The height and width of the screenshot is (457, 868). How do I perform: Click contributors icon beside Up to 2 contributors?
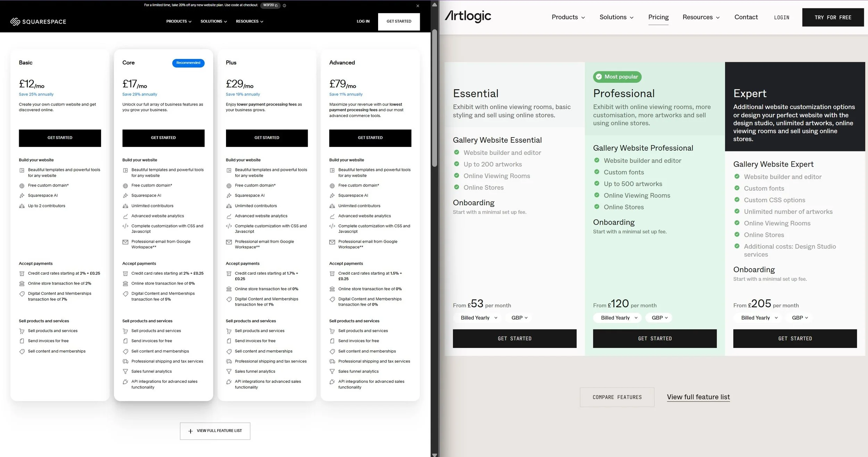tap(22, 206)
